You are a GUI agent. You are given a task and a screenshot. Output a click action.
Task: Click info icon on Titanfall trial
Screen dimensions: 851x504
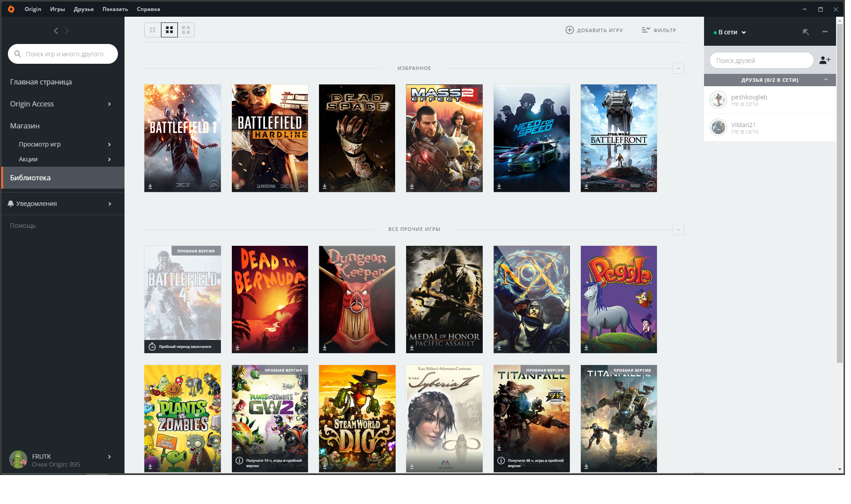tap(501, 460)
